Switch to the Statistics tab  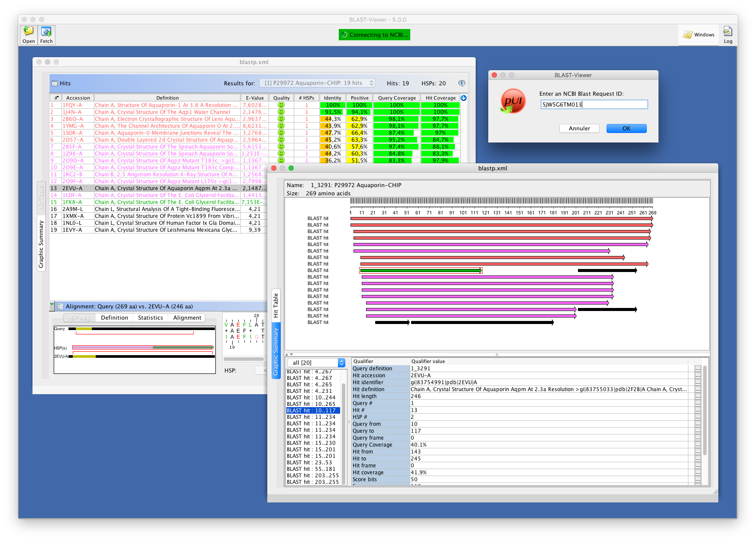150,317
